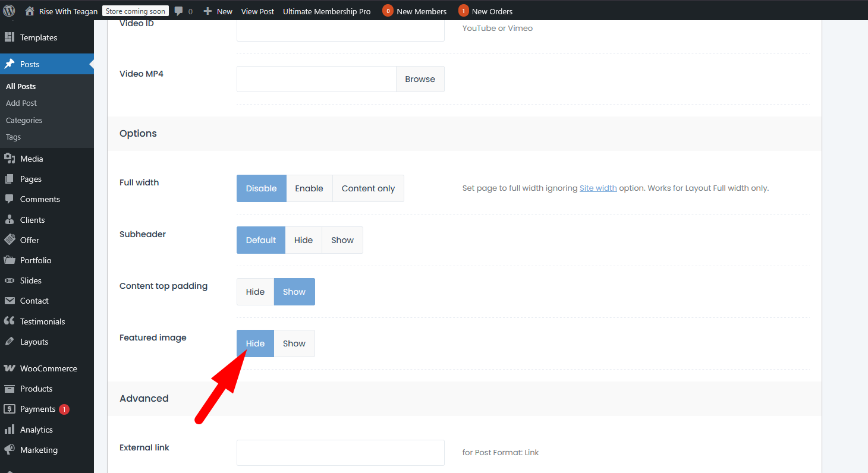Image resolution: width=868 pixels, height=473 pixels.
Task: Open Add Post submenu item
Action: coord(21,103)
